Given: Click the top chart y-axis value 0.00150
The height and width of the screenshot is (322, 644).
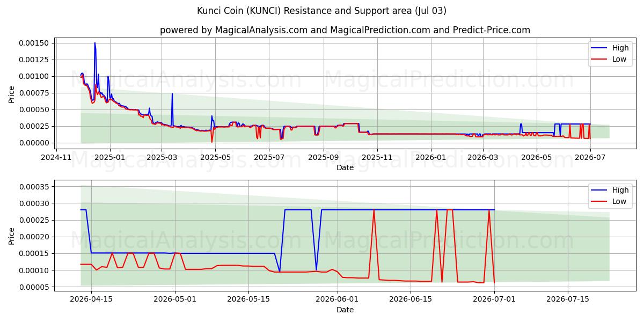Looking at the screenshot, I should 35,43.
